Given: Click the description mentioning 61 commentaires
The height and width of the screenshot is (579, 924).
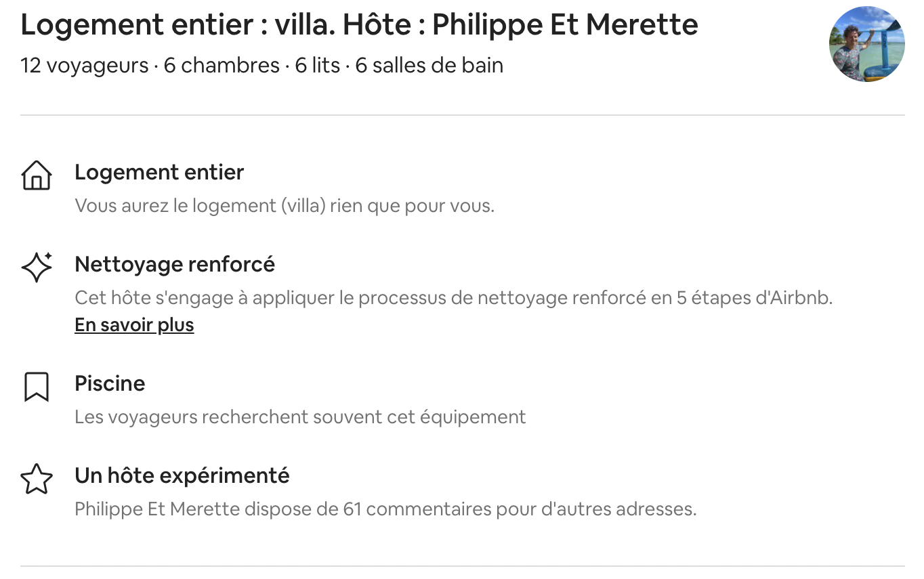Looking at the screenshot, I should (x=385, y=509).
